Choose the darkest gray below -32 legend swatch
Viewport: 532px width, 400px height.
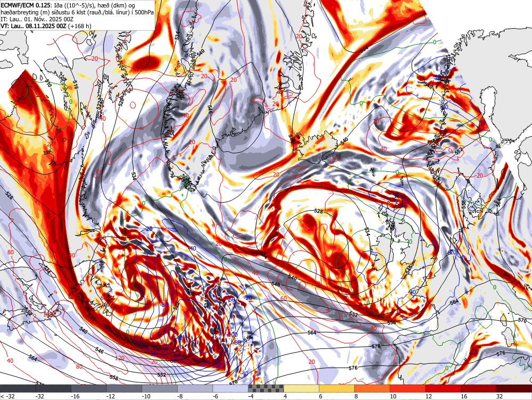(x=18, y=388)
